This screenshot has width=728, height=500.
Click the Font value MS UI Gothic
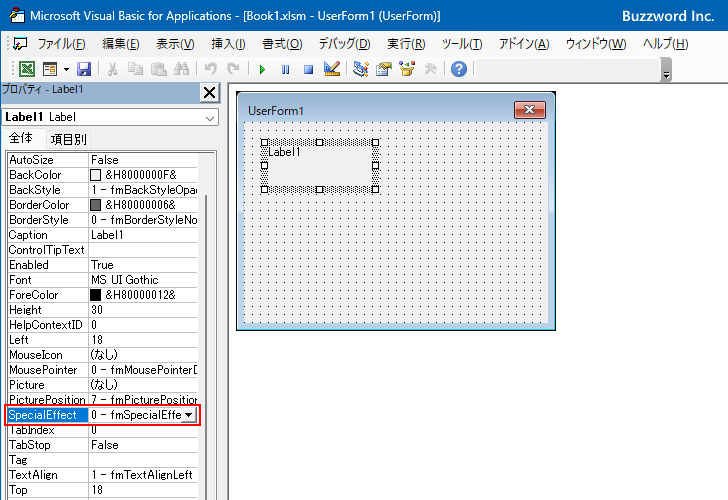(143, 280)
